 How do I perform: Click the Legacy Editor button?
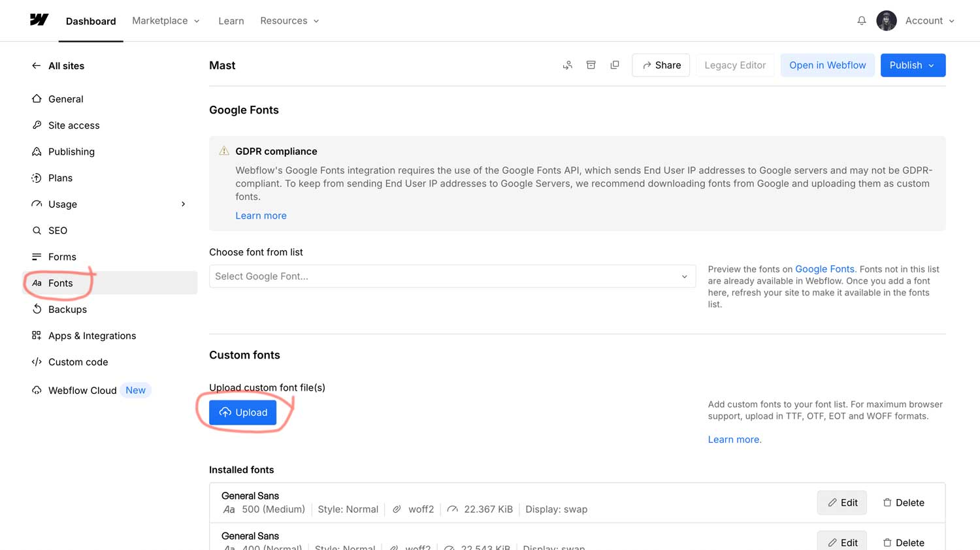tap(735, 65)
